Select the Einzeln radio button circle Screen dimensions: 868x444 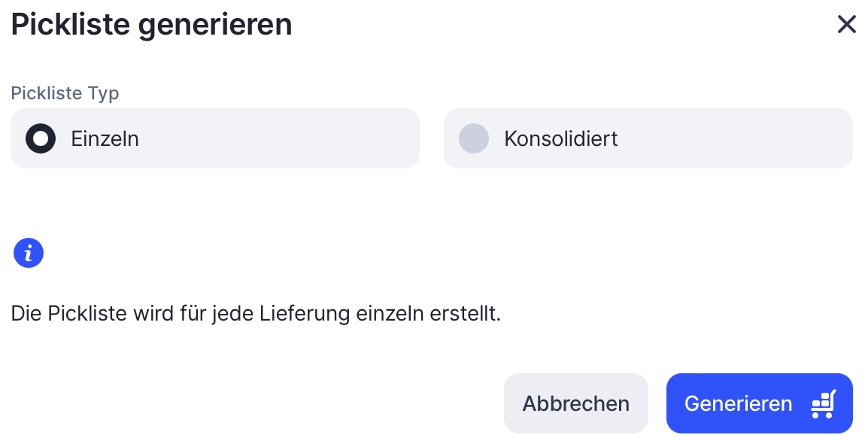click(41, 138)
